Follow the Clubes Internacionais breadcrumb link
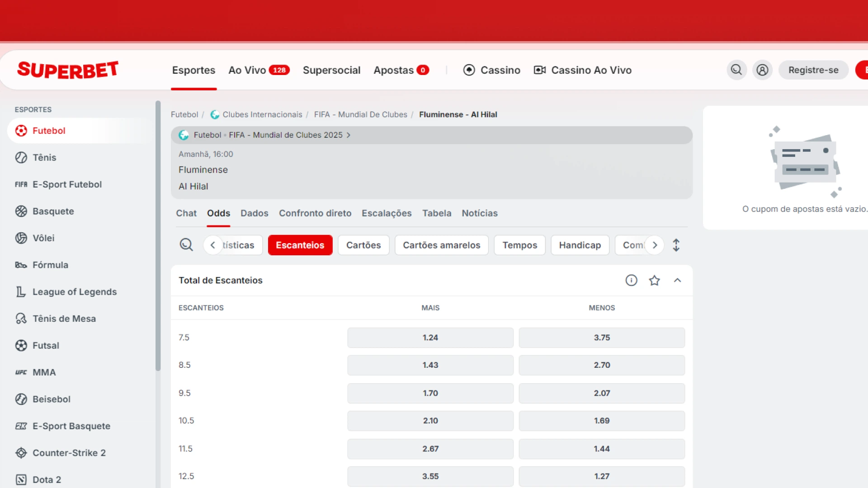The width and height of the screenshot is (868, 488). click(x=262, y=115)
